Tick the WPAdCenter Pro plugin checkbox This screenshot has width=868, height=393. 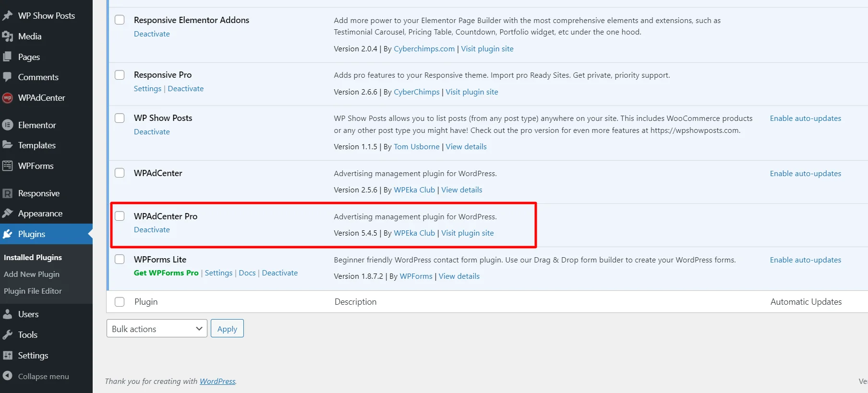click(x=120, y=216)
